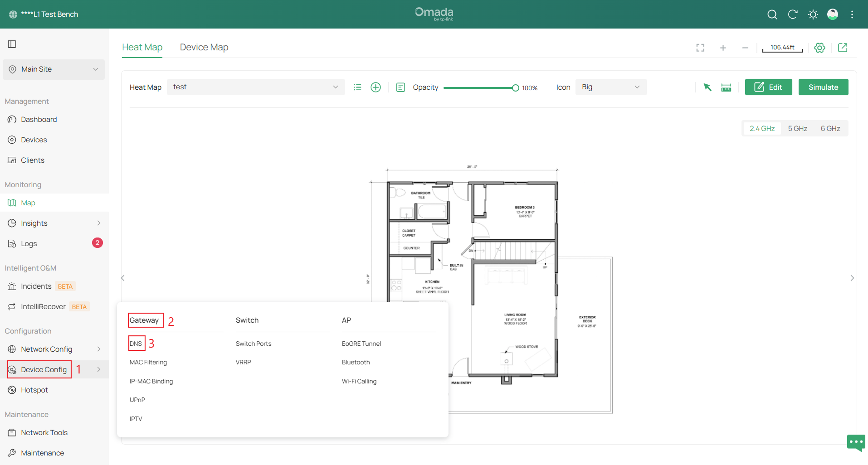Open the Heat Map 'test' dropdown
The height and width of the screenshot is (465, 868).
pyautogui.click(x=255, y=87)
